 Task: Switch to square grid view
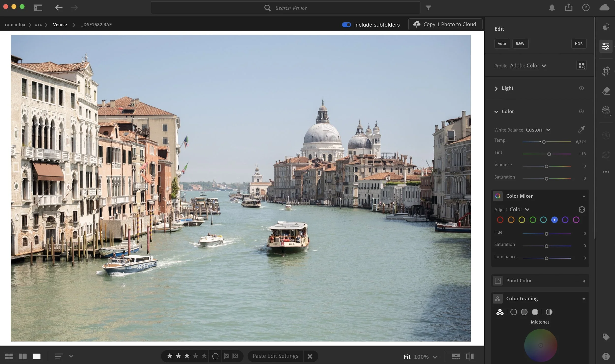coord(9,356)
